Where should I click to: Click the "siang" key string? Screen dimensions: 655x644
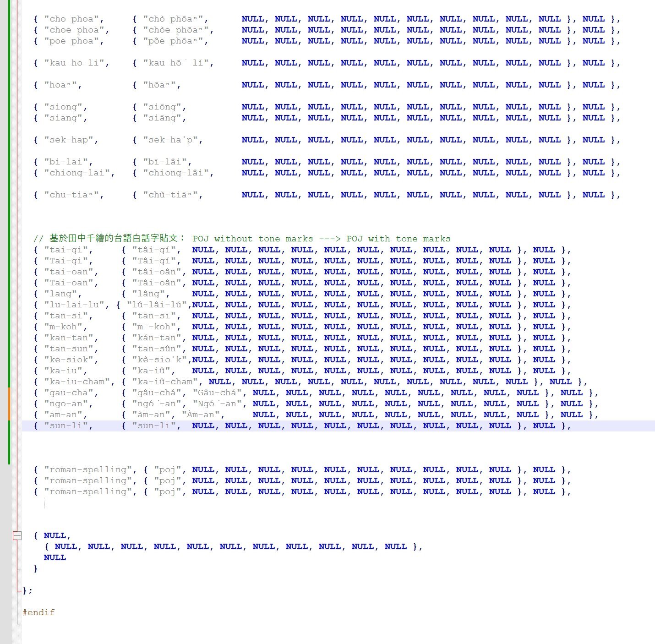point(65,118)
